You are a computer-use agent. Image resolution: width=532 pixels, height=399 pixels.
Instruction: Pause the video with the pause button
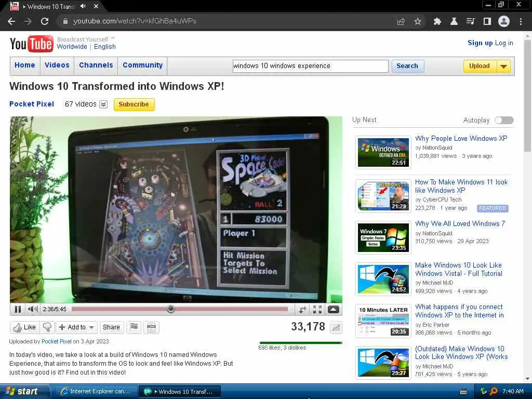point(18,309)
